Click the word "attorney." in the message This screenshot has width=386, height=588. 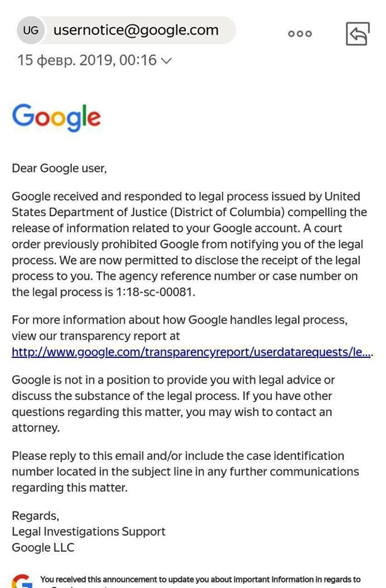36,428
